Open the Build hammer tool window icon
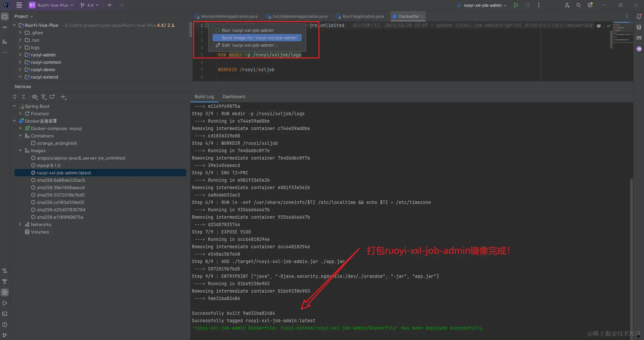 [x=5, y=282]
